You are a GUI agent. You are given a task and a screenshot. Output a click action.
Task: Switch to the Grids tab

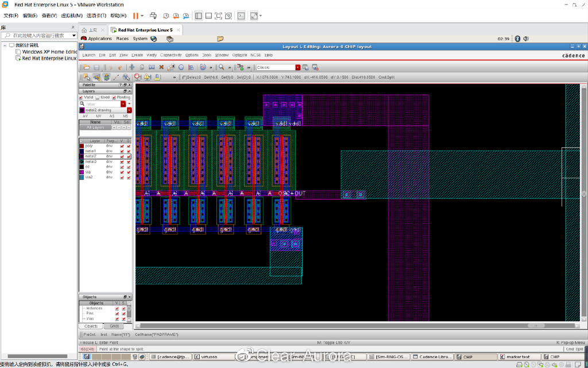tap(114, 327)
